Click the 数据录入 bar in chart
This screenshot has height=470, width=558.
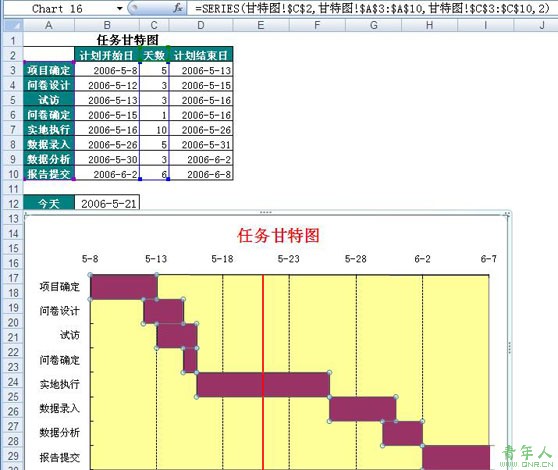[x=363, y=409]
